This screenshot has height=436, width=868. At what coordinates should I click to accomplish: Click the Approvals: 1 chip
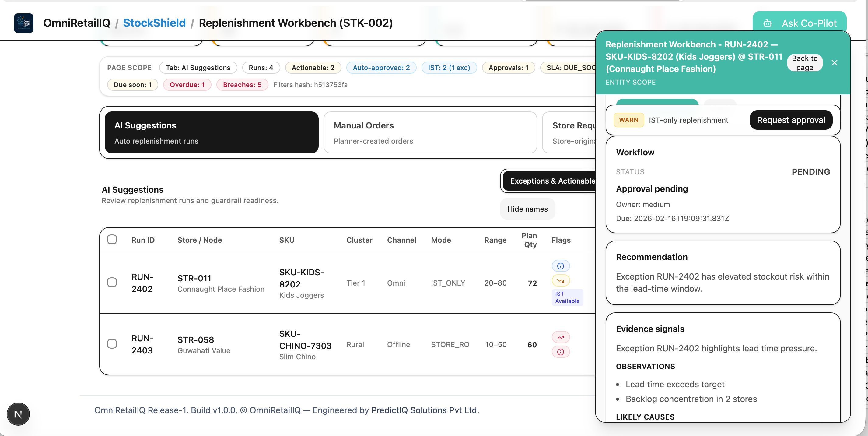coord(509,68)
